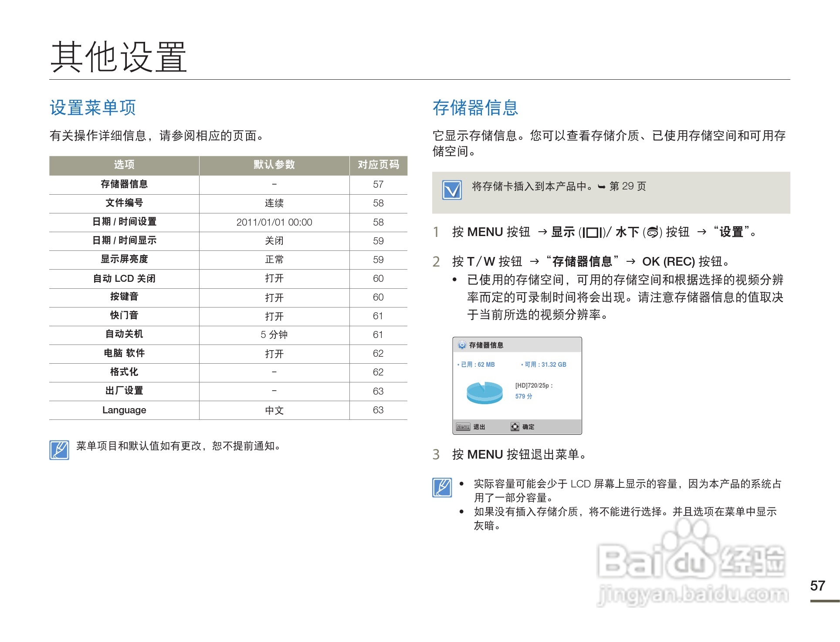Image resolution: width=840 pixels, height=642 pixels.
Task: Select the 日期 / 时间显示 row label
Action: pos(124,240)
